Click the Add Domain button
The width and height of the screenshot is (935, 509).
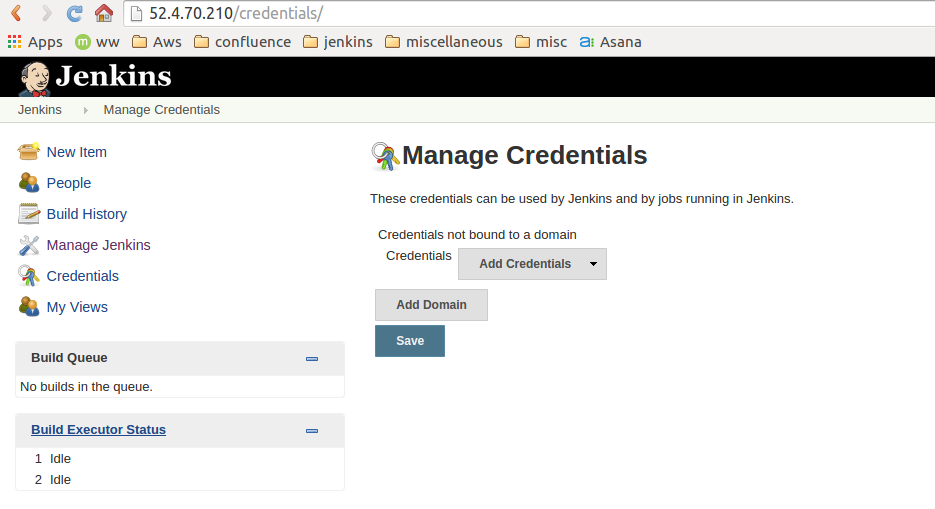click(x=431, y=305)
